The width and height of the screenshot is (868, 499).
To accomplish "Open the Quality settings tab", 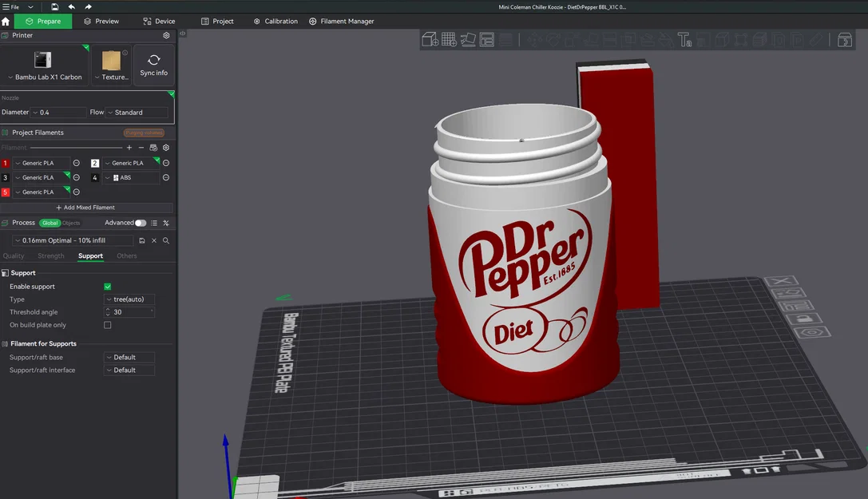I will (14, 256).
